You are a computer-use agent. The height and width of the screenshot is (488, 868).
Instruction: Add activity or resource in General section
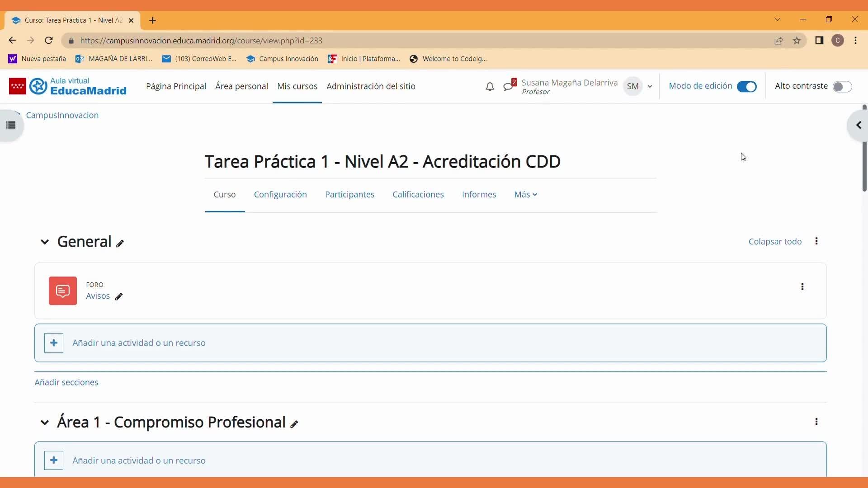coord(138,343)
